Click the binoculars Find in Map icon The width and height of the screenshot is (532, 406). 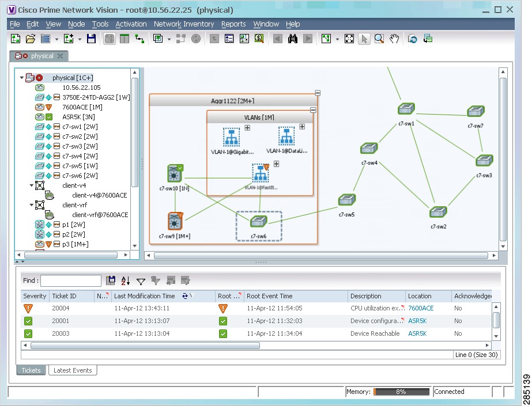coord(292,39)
